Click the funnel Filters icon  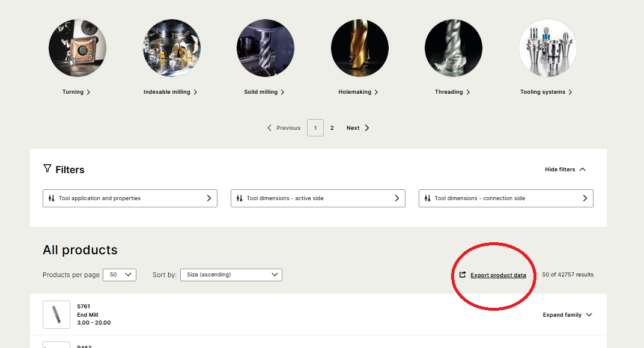(x=47, y=169)
